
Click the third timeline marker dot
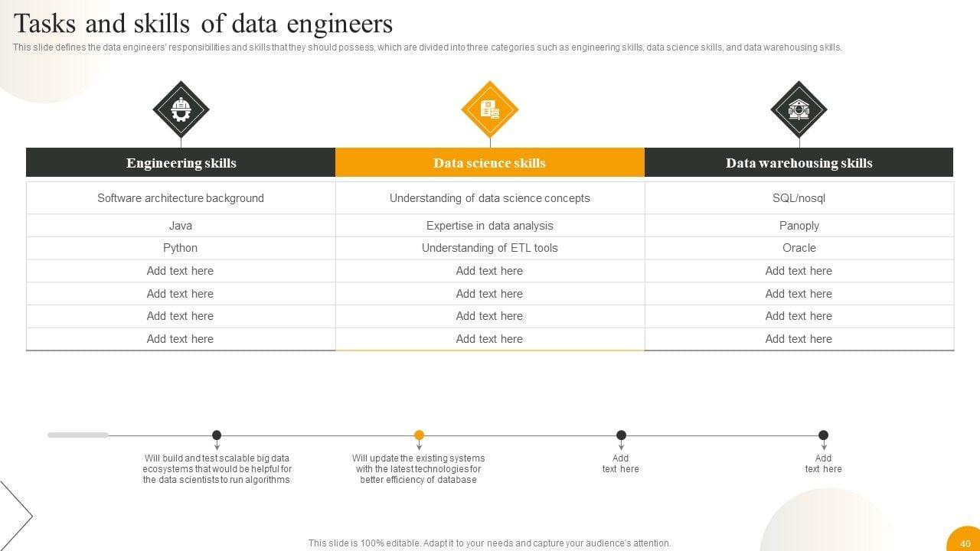click(x=621, y=435)
